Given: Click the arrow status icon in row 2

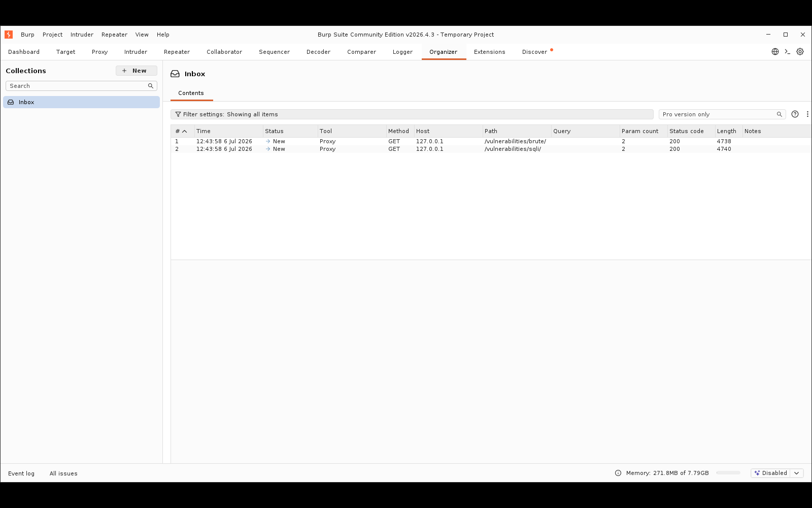Looking at the screenshot, I should [268, 149].
